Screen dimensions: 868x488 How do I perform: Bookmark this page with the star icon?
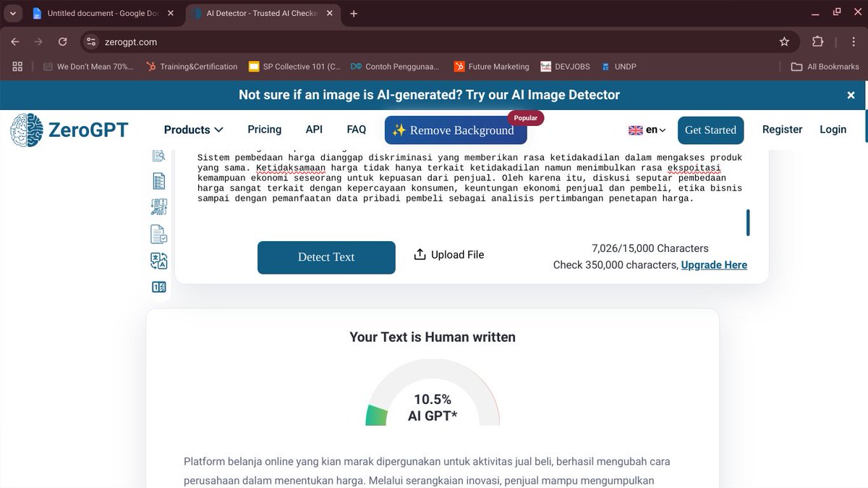784,42
